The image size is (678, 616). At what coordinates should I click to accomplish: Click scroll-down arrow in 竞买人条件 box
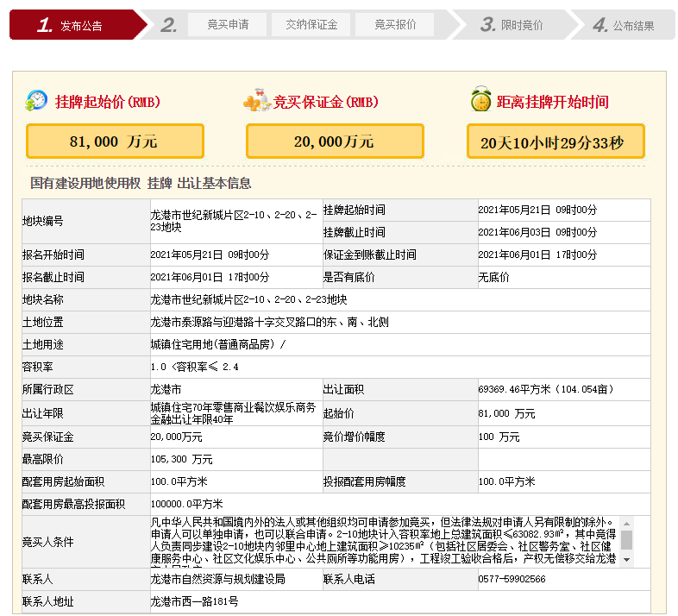tap(626, 560)
